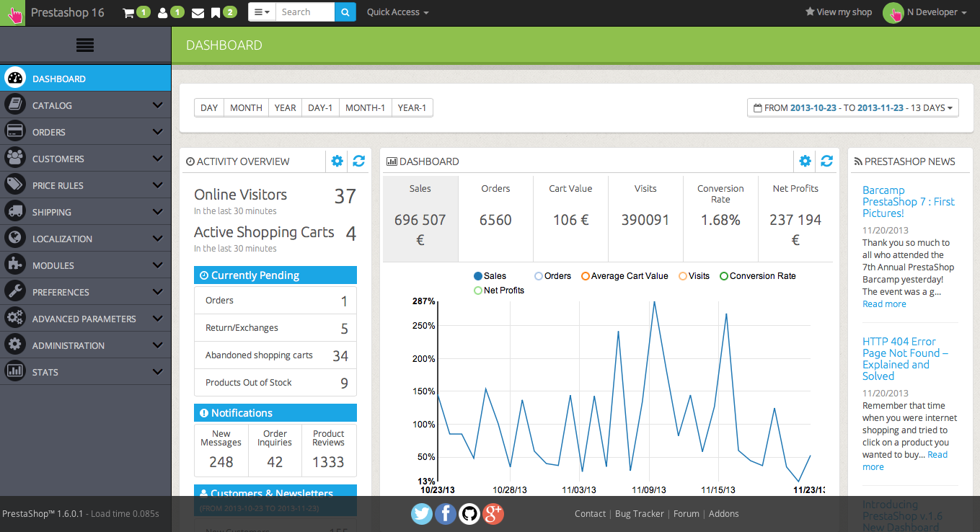The height and width of the screenshot is (532, 980).
Task: Click the Orders credit card sidebar icon
Action: 15,132
